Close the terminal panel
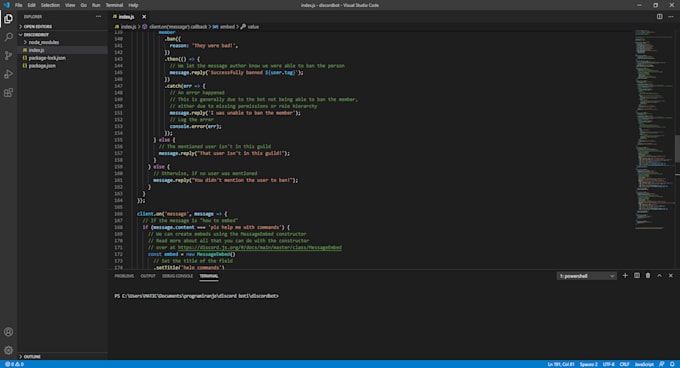 click(x=671, y=276)
